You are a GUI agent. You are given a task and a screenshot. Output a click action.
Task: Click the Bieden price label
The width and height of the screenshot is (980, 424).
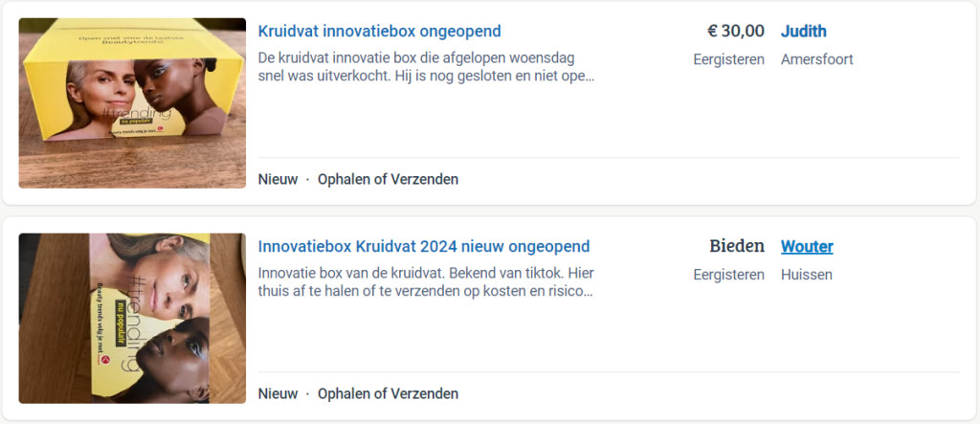coord(736,247)
